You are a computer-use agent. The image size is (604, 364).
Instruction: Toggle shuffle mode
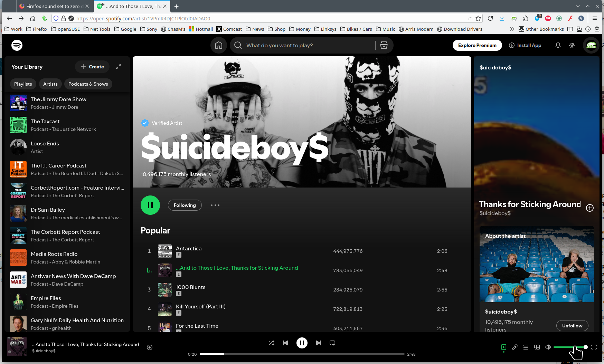pyautogui.click(x=272, y=343)
